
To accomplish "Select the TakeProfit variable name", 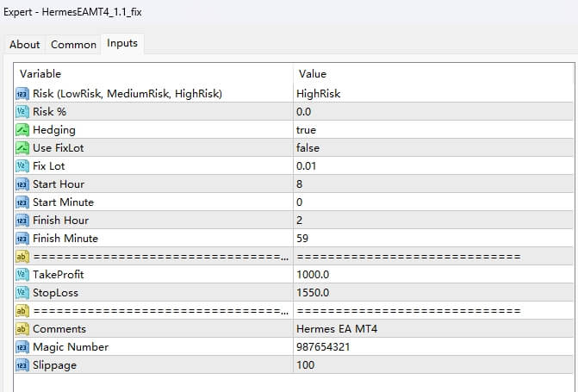I will click(x=59, y=274).
